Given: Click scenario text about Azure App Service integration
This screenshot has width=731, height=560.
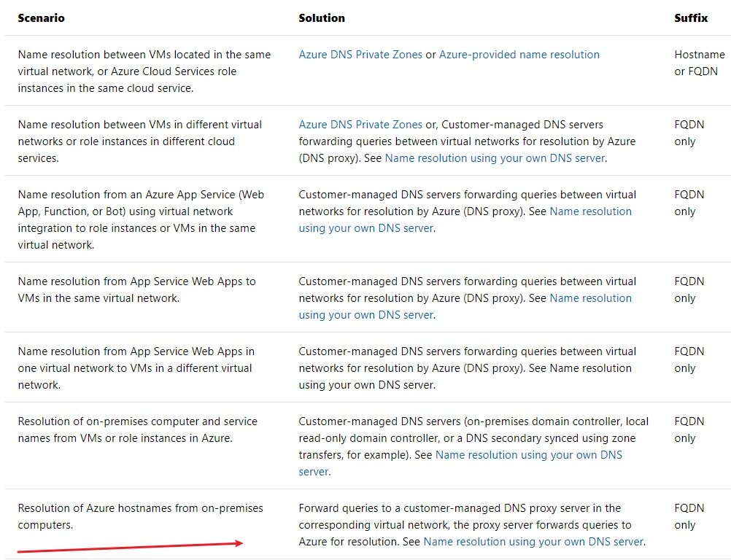Looking at the screenshot, I should click(x=141, y=219).
